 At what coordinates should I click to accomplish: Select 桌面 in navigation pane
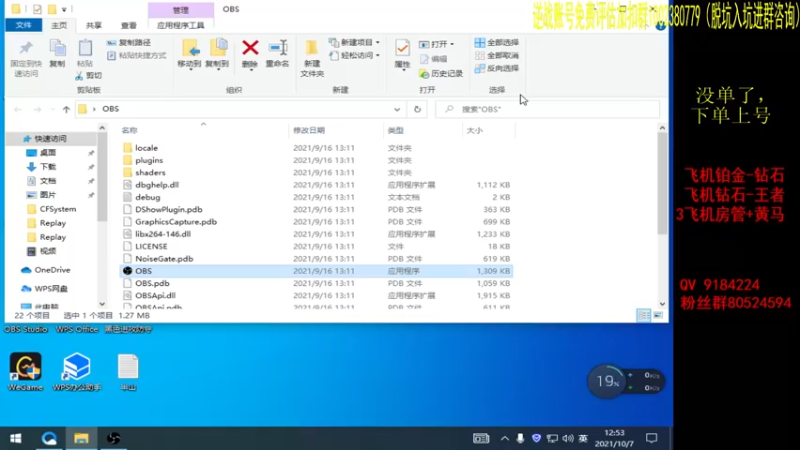pyautogui.click(x=48, y=153)
